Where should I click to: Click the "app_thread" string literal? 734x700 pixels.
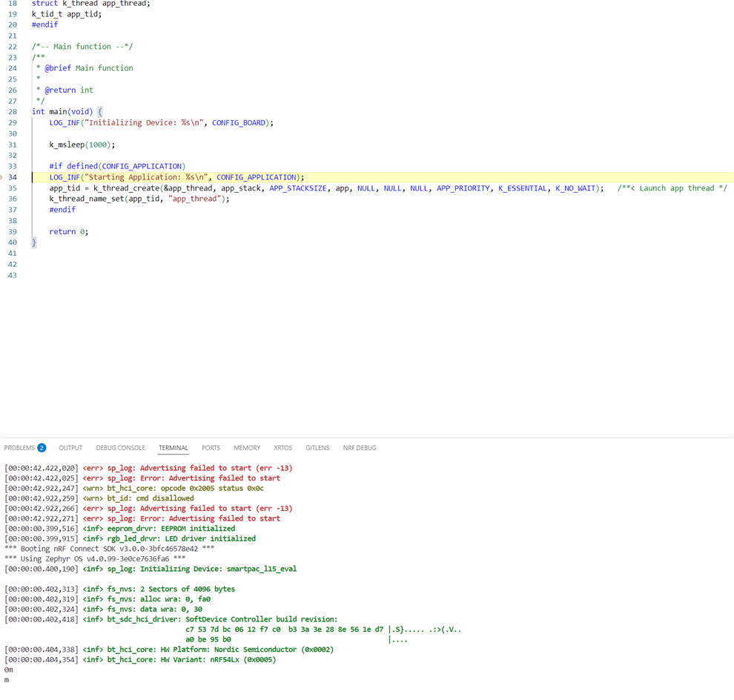[194, 199]
